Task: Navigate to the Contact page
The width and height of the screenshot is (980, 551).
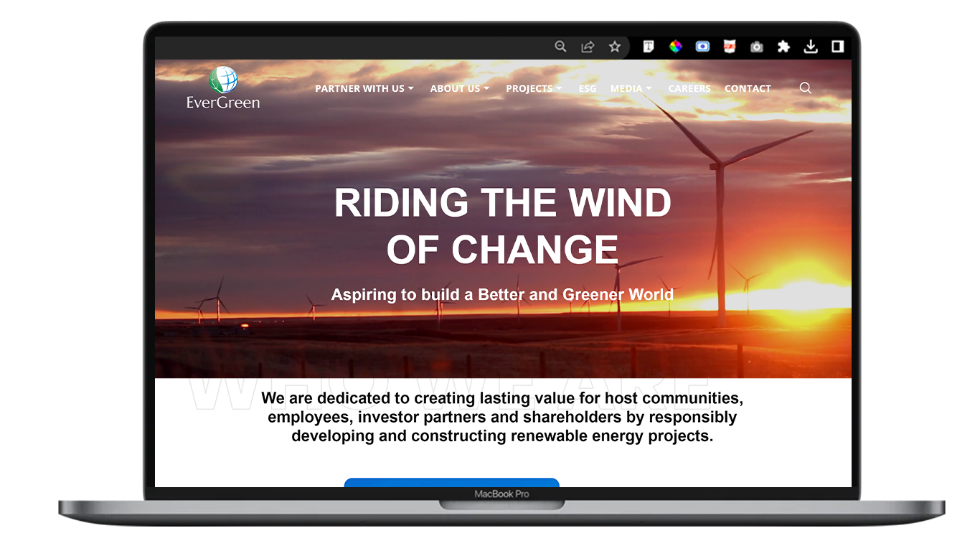Action: point(748,88)
